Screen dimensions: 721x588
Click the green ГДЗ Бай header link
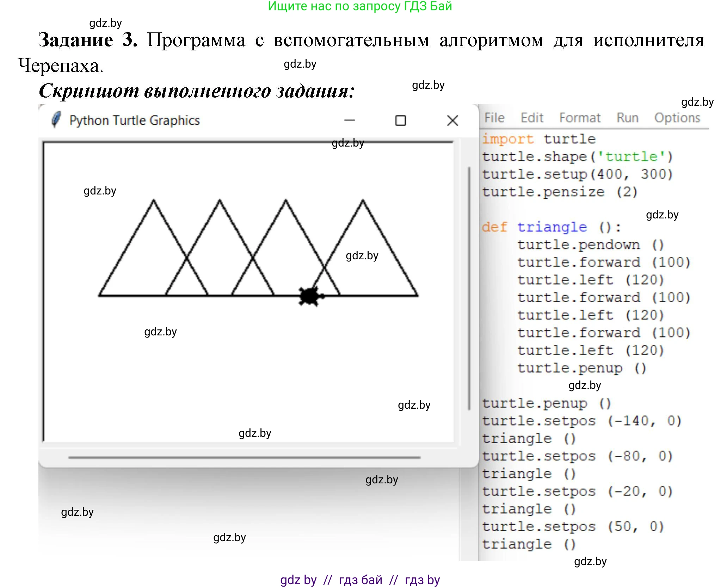coord(360,7)
